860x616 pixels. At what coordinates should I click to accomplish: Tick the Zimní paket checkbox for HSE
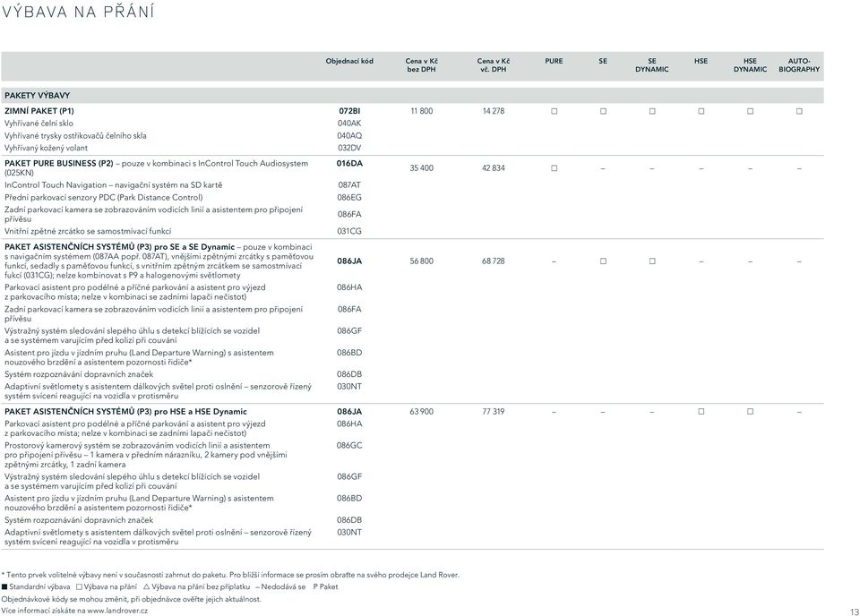click(701, 111)
